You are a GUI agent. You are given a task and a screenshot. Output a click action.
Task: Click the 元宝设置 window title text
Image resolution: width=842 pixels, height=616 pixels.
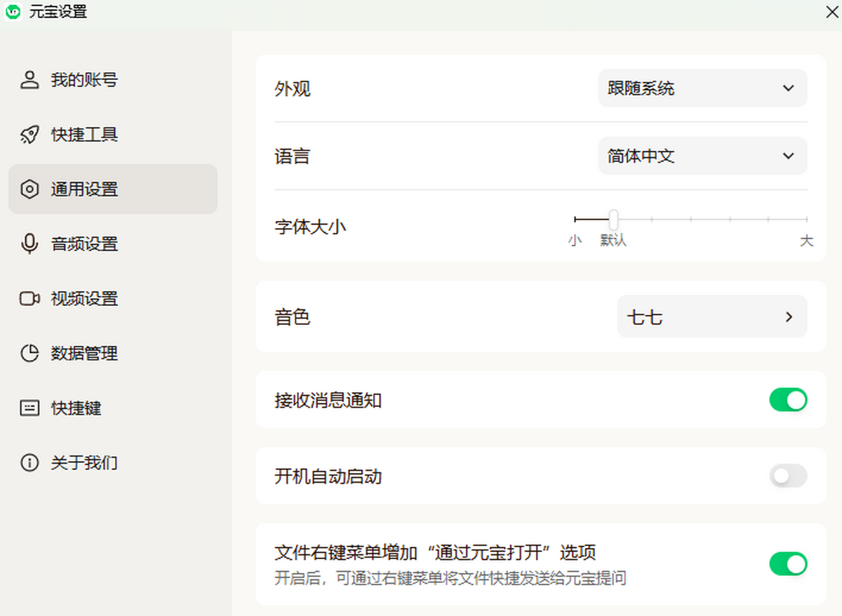click(x=58, y=12)
